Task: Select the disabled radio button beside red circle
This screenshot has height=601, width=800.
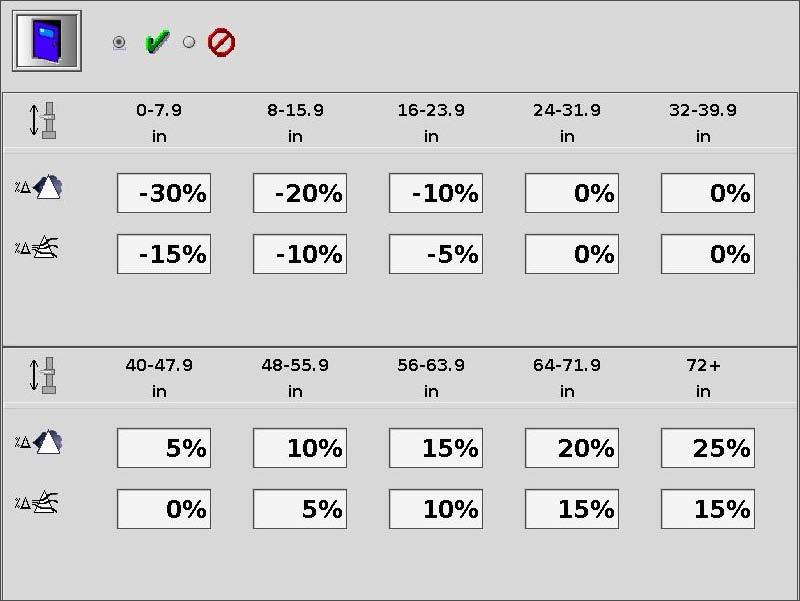Action: (189, 42)
